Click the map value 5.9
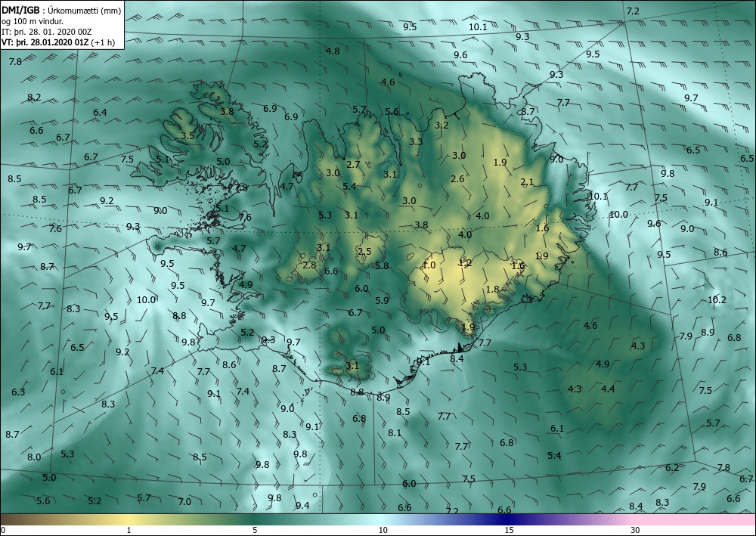 (382, 300)
